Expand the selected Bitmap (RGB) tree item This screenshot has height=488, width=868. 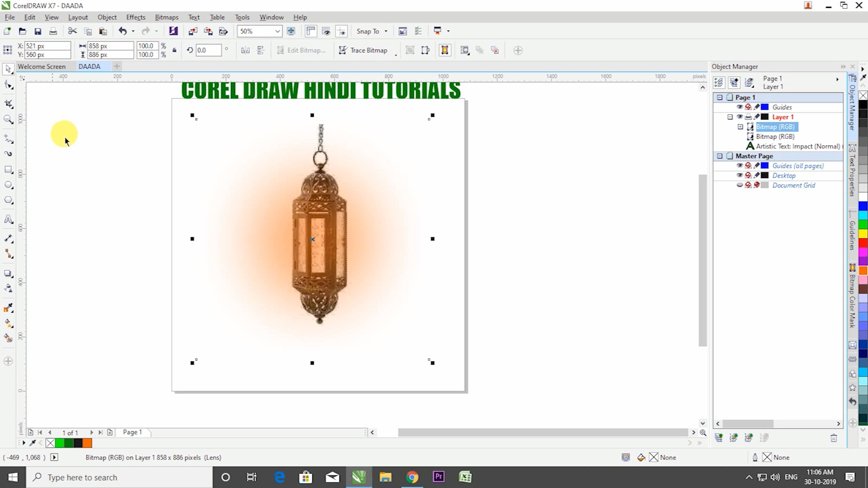pyautogui.click(x=740, y=127)
